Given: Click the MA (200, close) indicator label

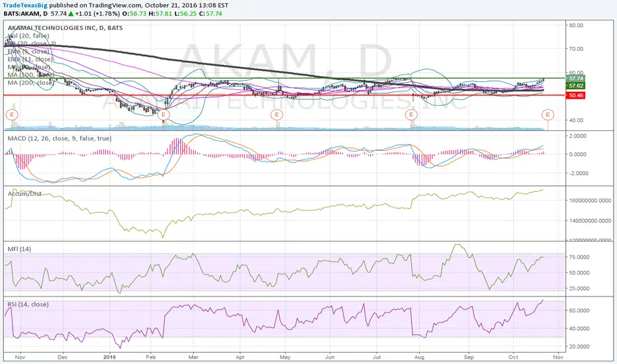Looking at the screenshot, I should 30,83.
